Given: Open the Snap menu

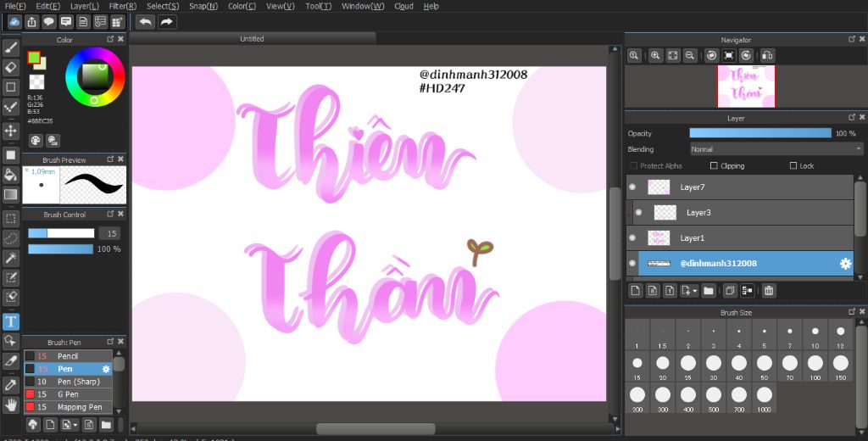Looking at the screenshot, I should (203, 6).
